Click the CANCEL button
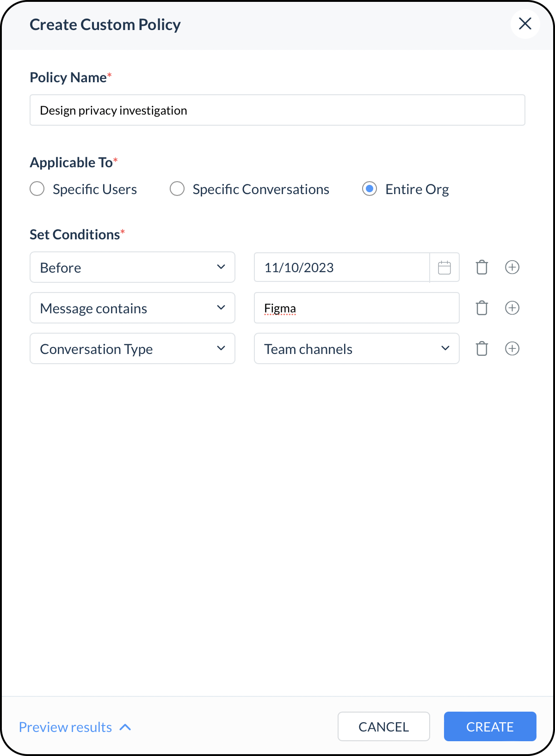Viewport: 555px width, 756px height. tap(384, 726)
